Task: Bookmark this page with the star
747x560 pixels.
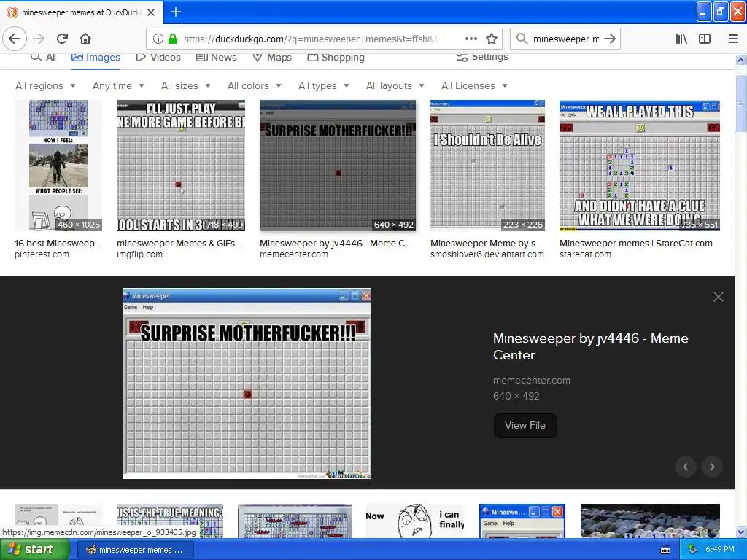Action: [x=492, y=39]
